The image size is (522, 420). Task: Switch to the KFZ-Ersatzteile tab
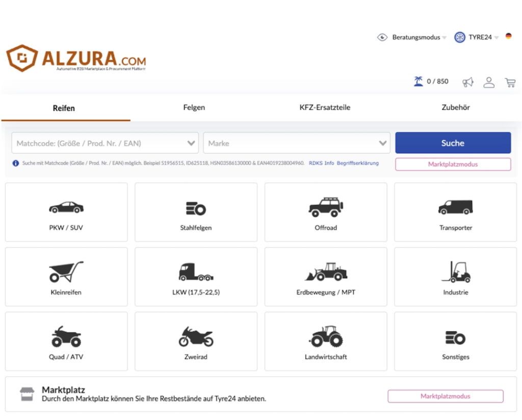click(325, 108)
